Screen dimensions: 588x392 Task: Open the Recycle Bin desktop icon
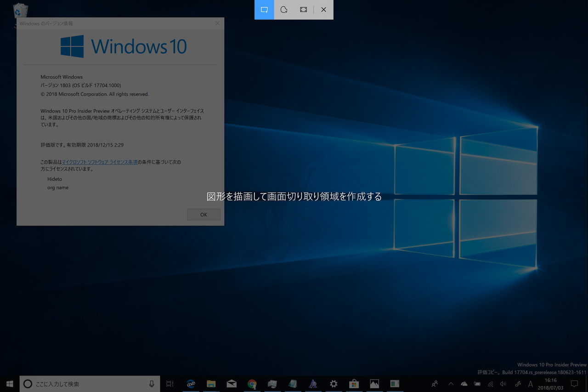point(21,11)
